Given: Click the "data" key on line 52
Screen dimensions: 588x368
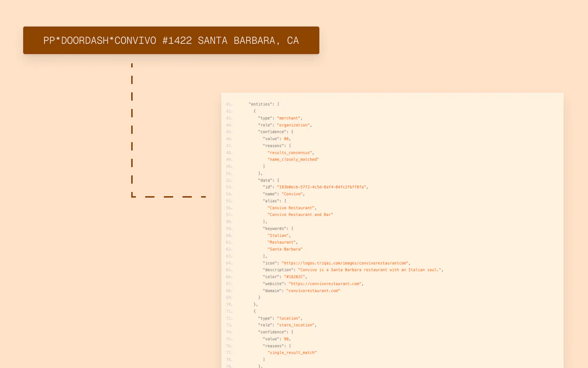Looking at the screenshot, I should [x=265, y=180].
